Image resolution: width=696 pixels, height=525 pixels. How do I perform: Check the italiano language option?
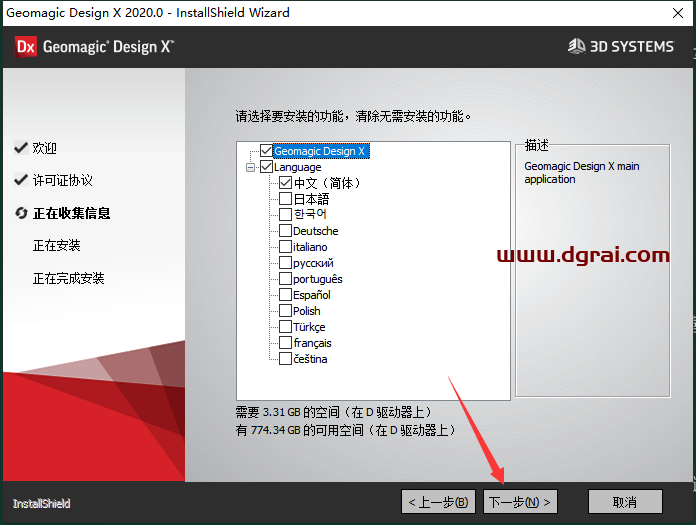[285, 246]
